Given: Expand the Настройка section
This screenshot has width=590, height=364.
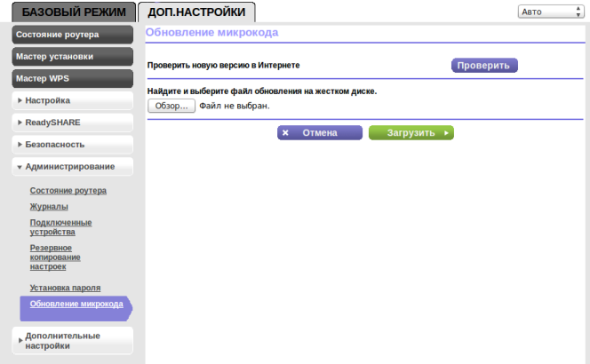Looking at the screenshot, I should 73,100.
